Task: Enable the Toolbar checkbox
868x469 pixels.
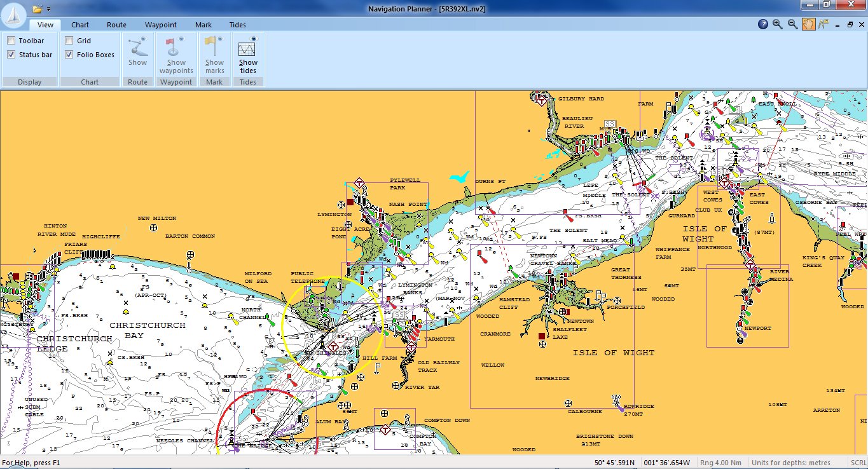Action: [x=11, y=40]
